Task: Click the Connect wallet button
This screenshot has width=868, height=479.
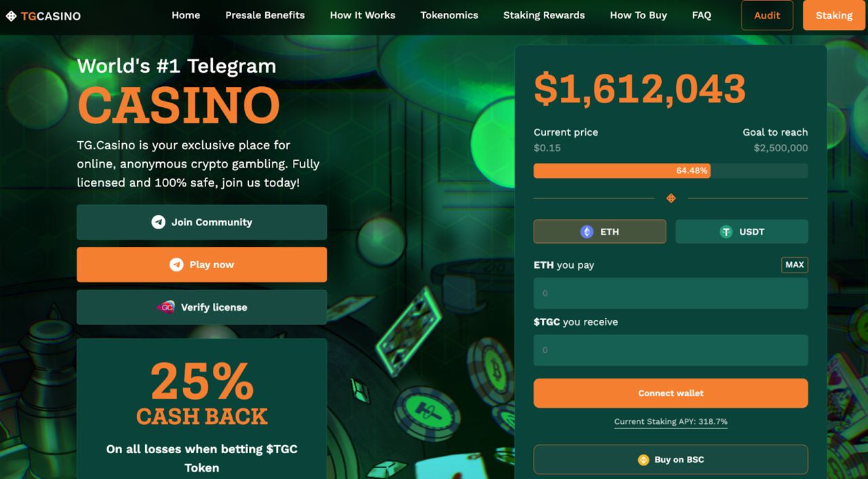Action: coord(671,393)
